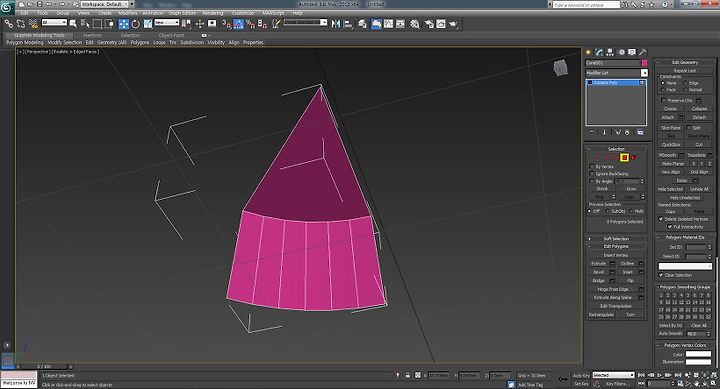Open the Utilities hammer panel icon
This screenshot has width=720, height=389.
[x=642, y=52]
